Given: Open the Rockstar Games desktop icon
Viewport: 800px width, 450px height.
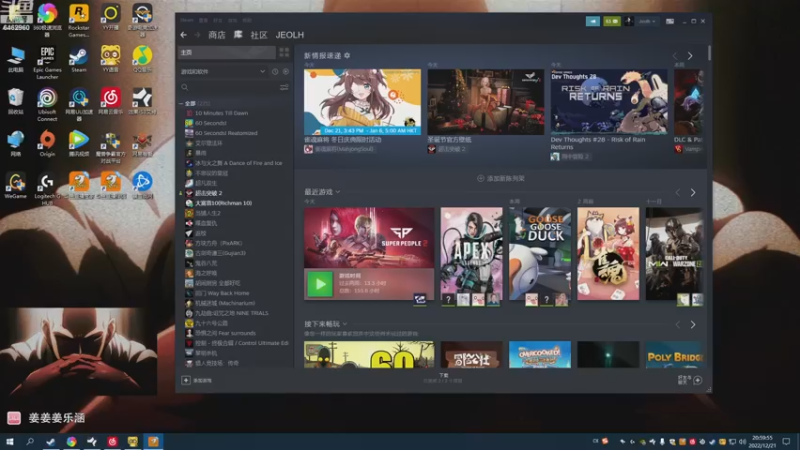Looking at the screenshot, I should coord(79,20).
